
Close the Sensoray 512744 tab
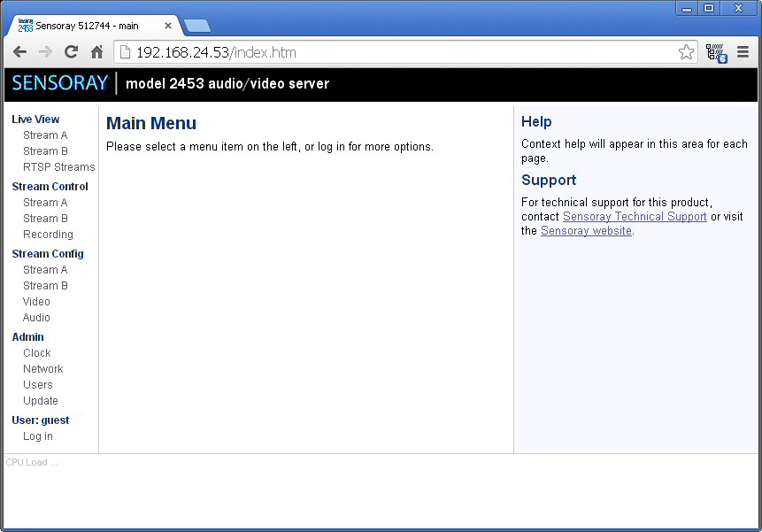[168, 26]
